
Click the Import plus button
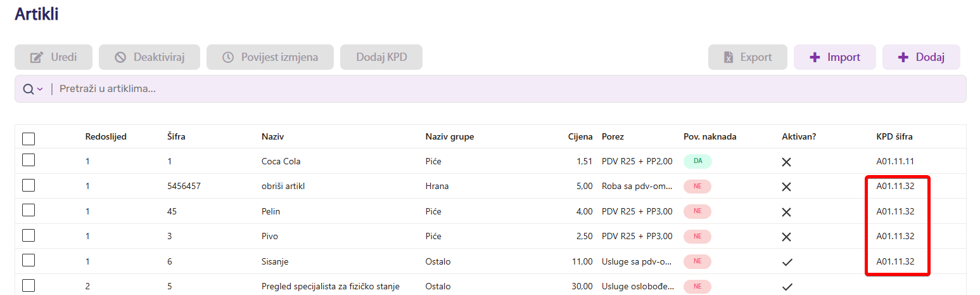[834, 57]
